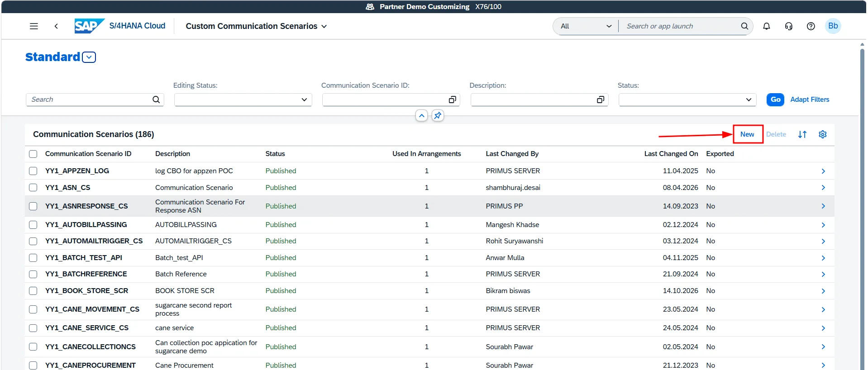This screenshot has height=370, width=868.
Task: Click the Used In Arrangements column header
Action: 426,154
